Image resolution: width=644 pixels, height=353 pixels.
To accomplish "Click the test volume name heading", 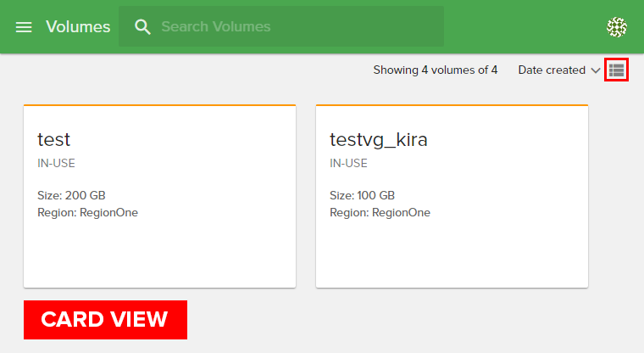I will [54, 140].
